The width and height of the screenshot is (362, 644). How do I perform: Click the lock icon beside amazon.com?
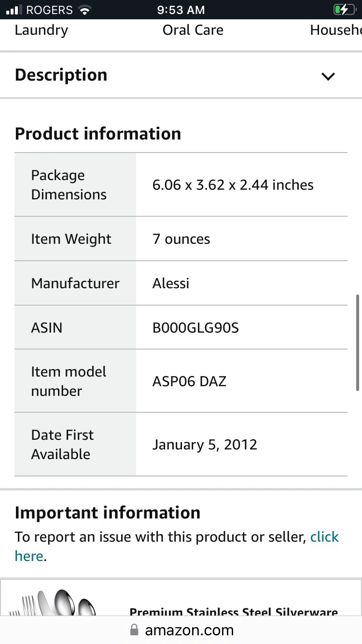tap(134, 630)
